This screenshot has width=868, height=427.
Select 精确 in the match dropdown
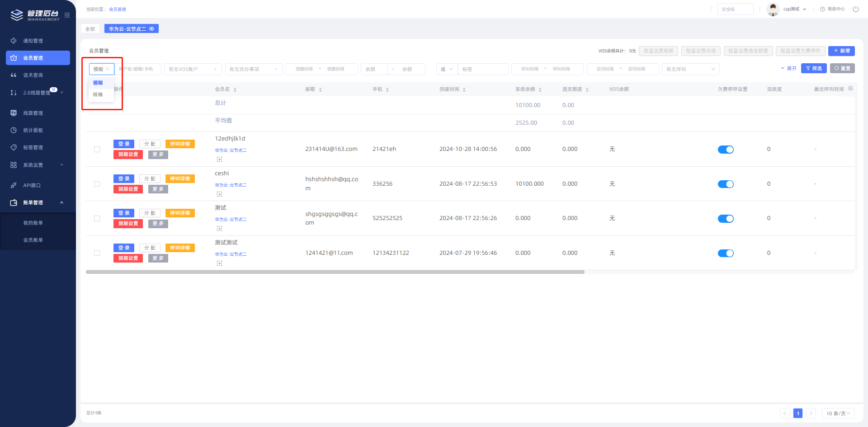(x=101, y=94)
